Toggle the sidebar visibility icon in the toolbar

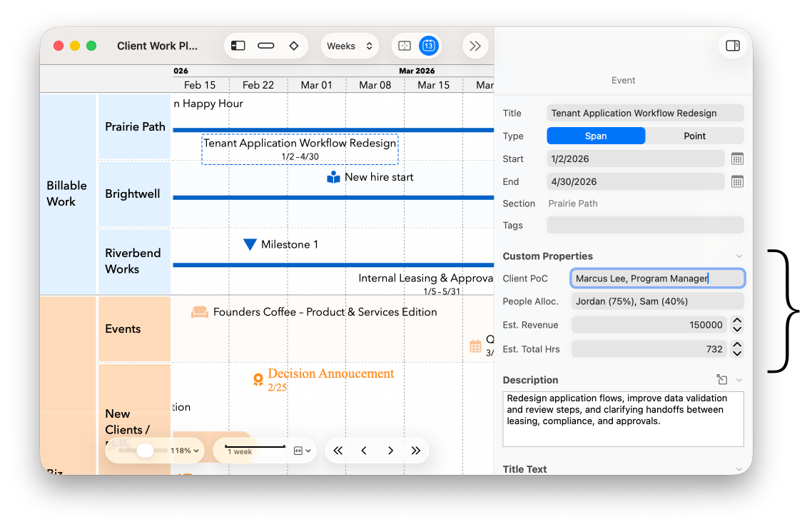[x=237, y=45]
